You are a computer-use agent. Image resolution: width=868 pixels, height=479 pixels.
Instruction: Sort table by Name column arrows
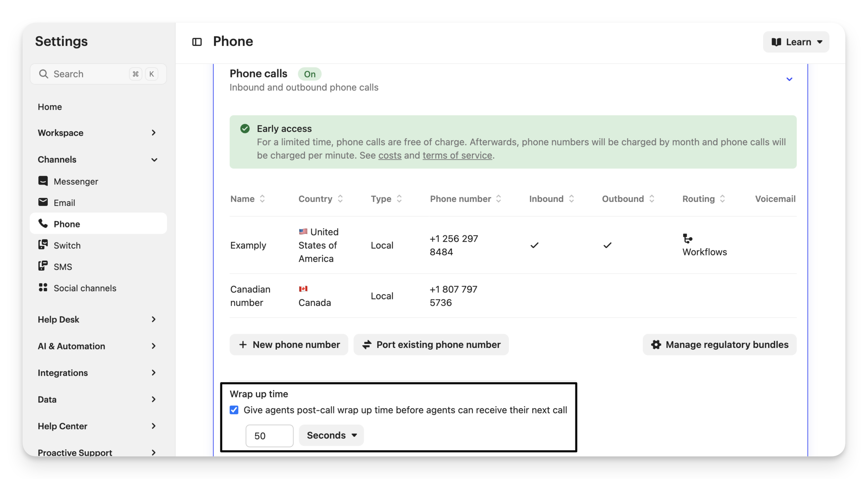[262, 199]
